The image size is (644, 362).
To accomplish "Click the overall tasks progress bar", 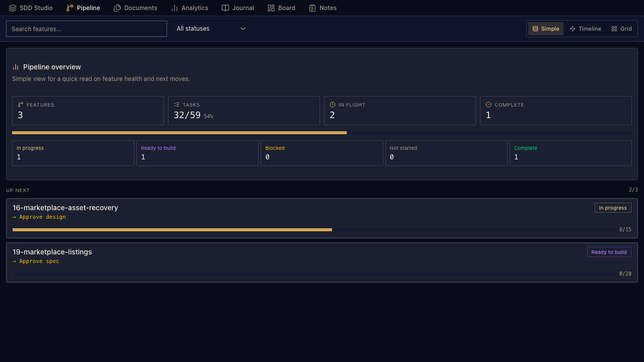I will pyautogui.click(x=322, y=133).
